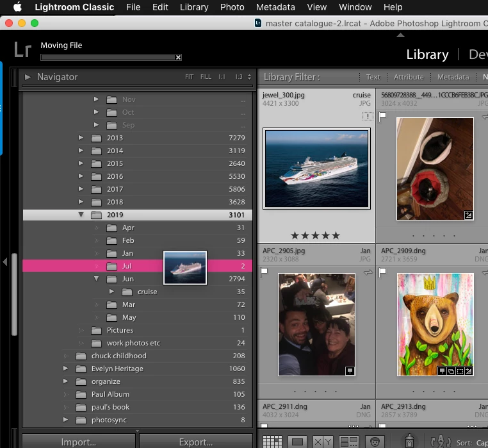Select the Jan folder

click(137, 253)
